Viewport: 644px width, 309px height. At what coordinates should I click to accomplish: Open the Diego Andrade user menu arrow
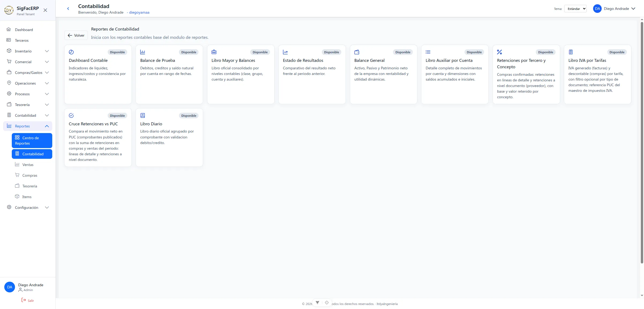(633, 9)
